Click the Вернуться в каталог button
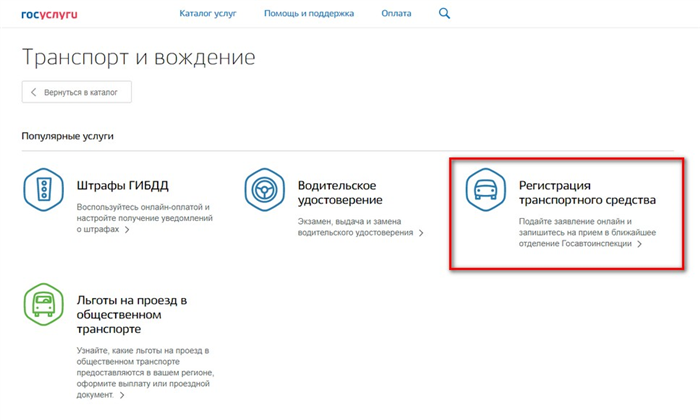 click(x=77, y=92)
